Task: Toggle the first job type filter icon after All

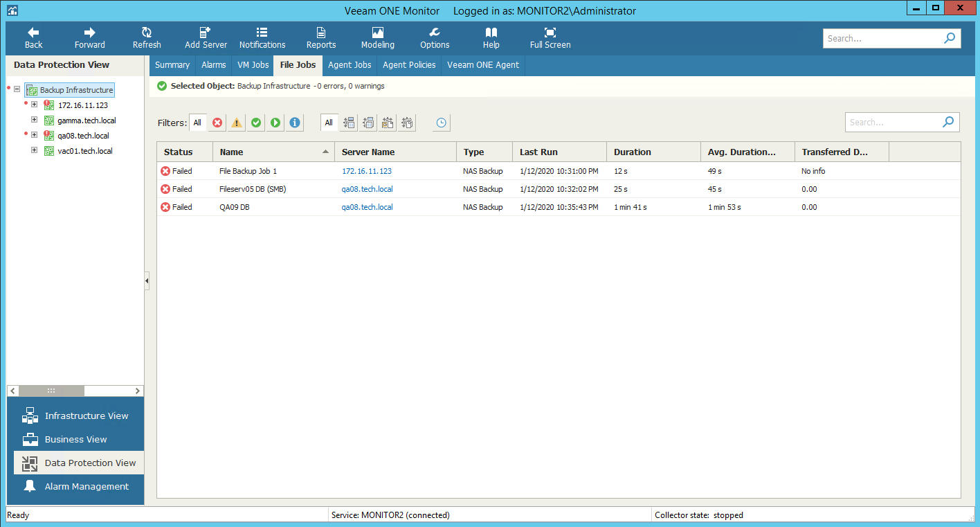Action: click(x=349, y=123)
